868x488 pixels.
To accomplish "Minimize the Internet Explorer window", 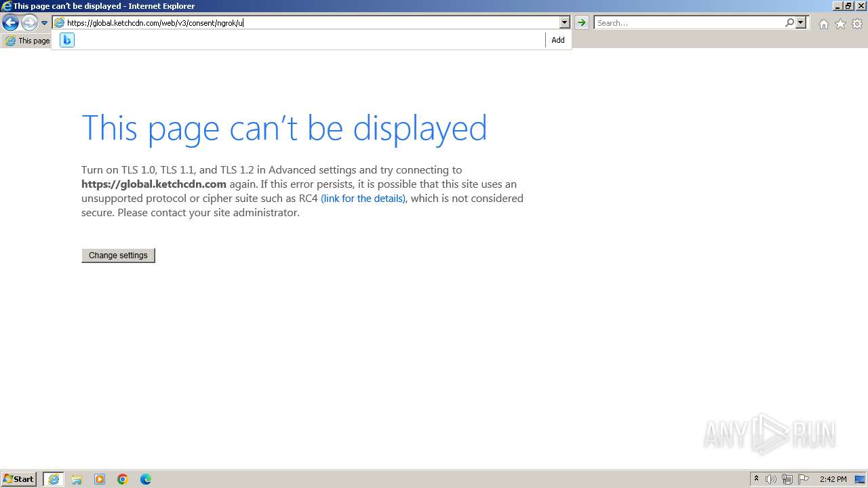I will tap(837, 5).
